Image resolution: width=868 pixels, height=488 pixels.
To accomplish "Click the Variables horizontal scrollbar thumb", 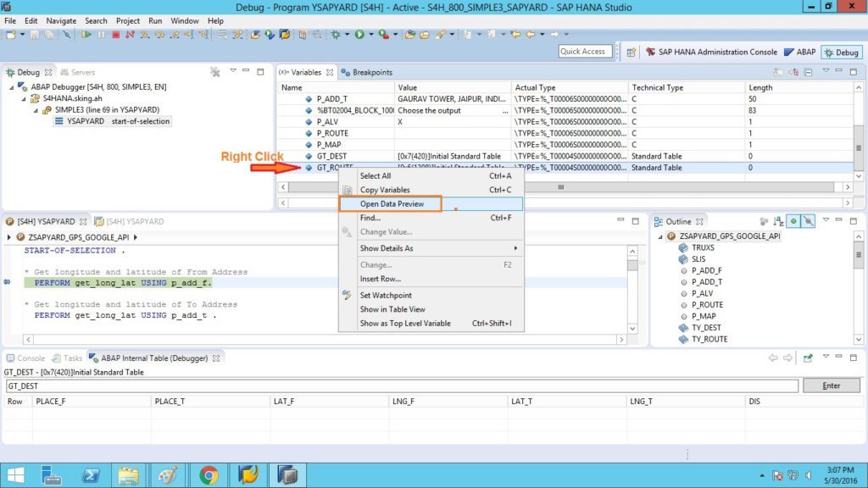I will pos(561,187).
